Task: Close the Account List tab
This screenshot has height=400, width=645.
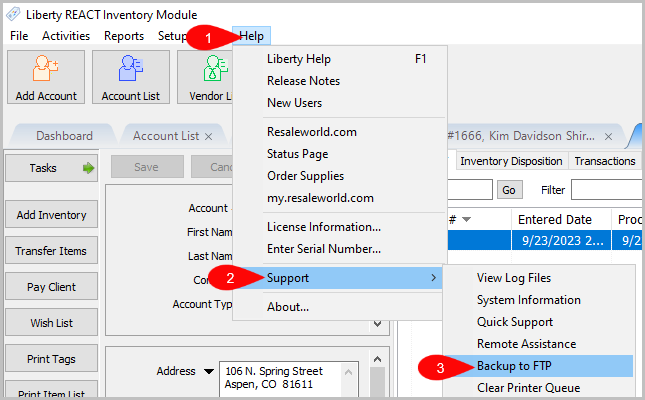Action: click(209, 137)
